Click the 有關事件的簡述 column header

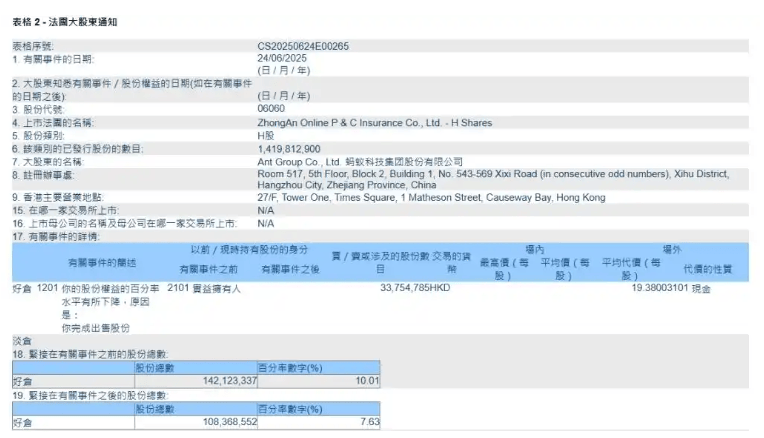[x=102, y=263]
